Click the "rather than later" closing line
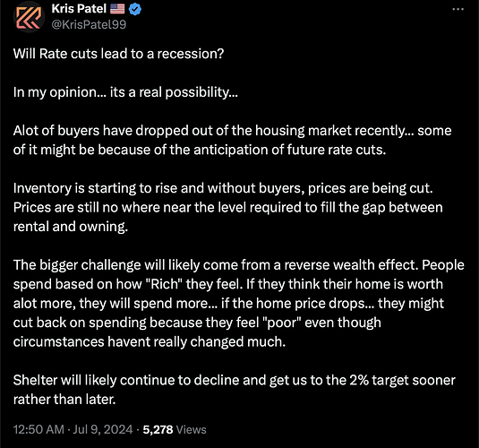Image resolution: width=479 pixels, height=448 pixels. pyautogui.click(x=64, y=400)
